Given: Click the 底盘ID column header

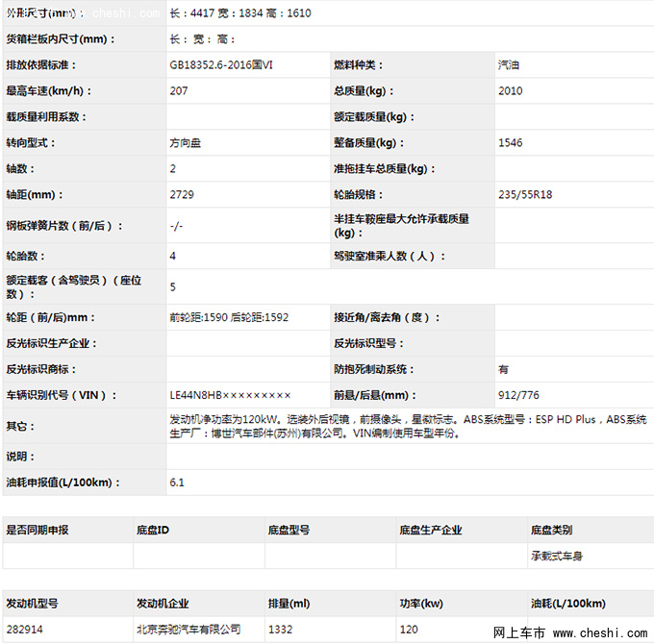Looking at the screenshot, I should click(x=153, y=531).
